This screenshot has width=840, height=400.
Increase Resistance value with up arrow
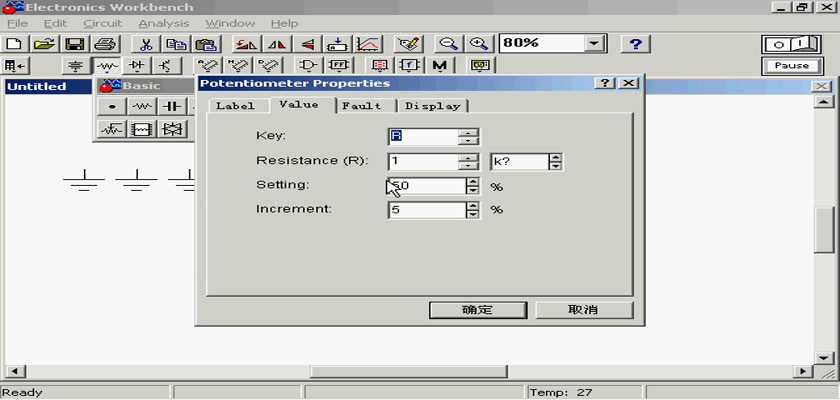coord(468,159)
